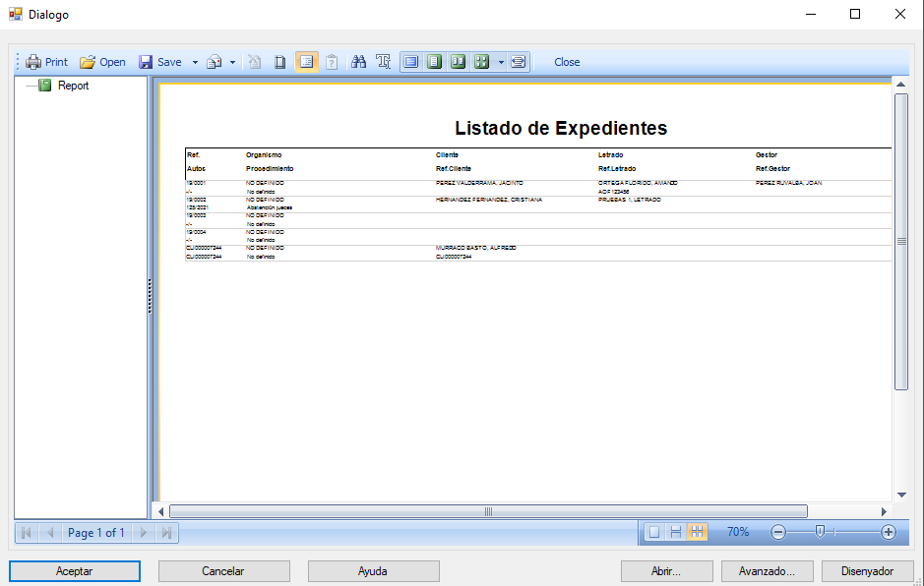
Task: Click the text editor icon beside binoculars
Action: coord(384,62)
